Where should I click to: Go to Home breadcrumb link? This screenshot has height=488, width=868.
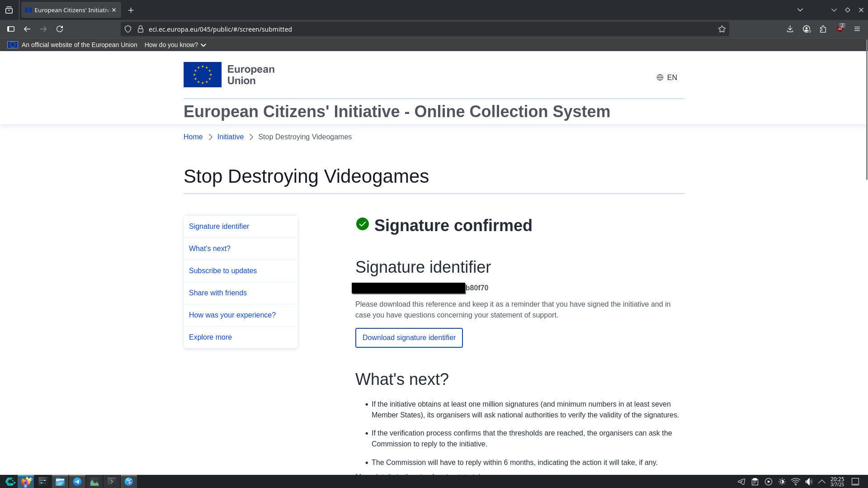tap(193, 137)
